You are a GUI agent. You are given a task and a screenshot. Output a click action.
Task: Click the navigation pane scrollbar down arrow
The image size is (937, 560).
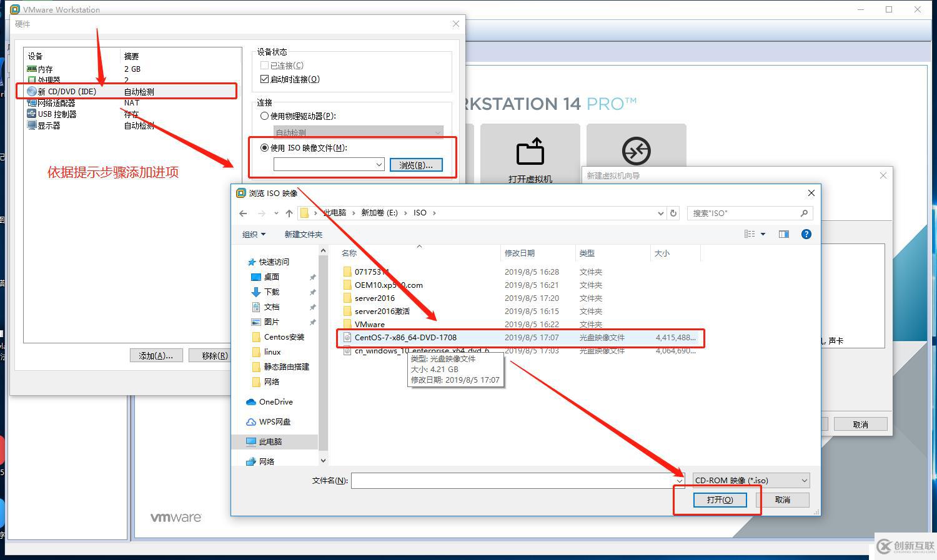point(323,461)
